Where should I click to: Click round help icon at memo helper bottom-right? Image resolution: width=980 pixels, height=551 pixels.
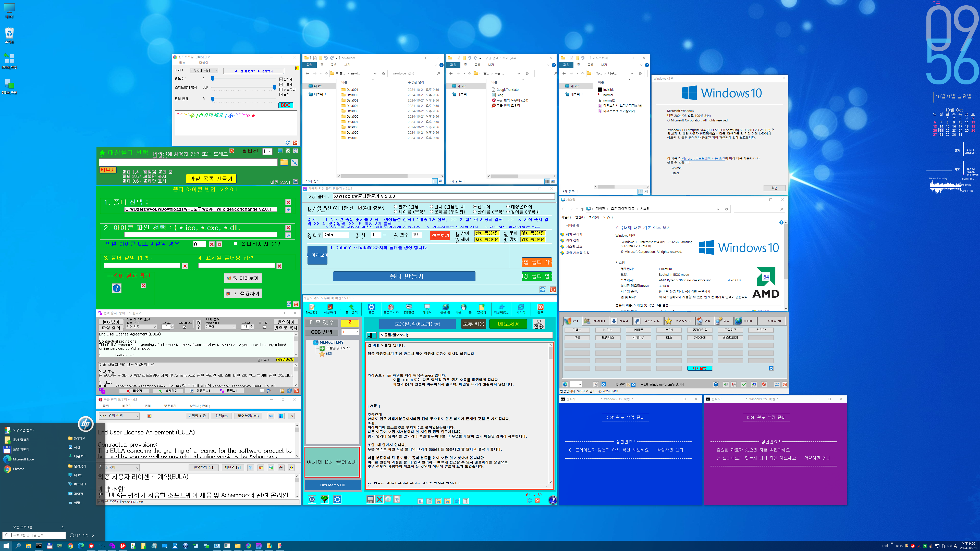tap(552, 500)
